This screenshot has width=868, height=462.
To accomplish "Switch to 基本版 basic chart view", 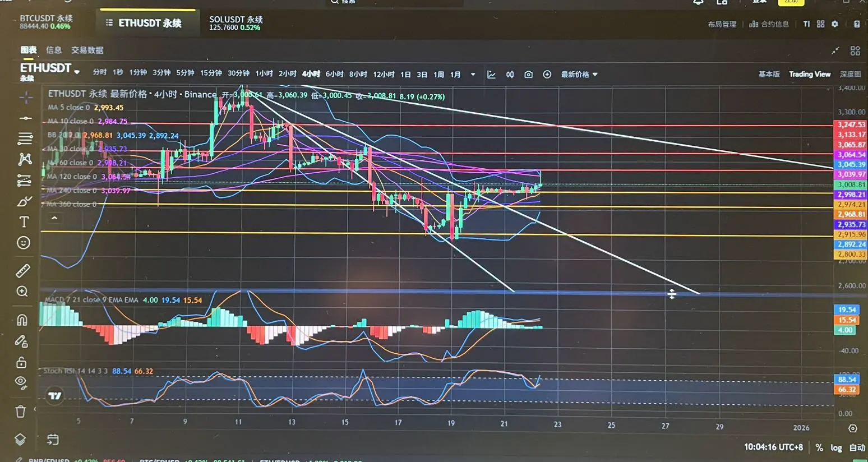I will (x=769, y=74).
